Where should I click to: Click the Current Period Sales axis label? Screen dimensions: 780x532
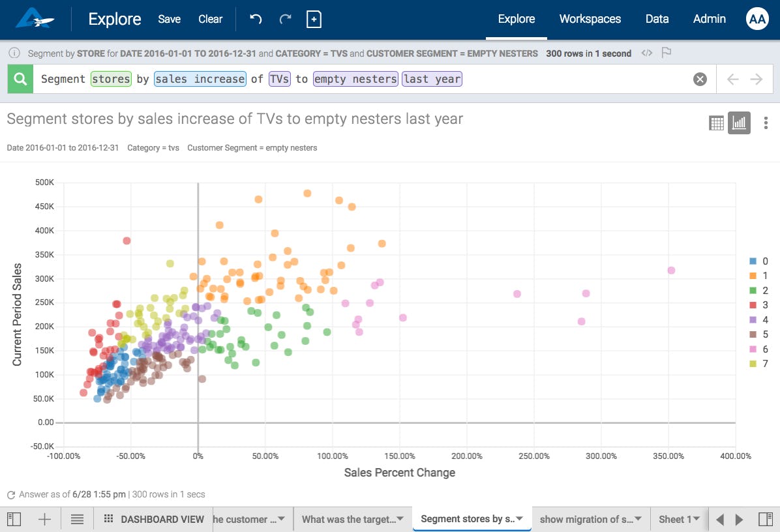coord(17,315)
